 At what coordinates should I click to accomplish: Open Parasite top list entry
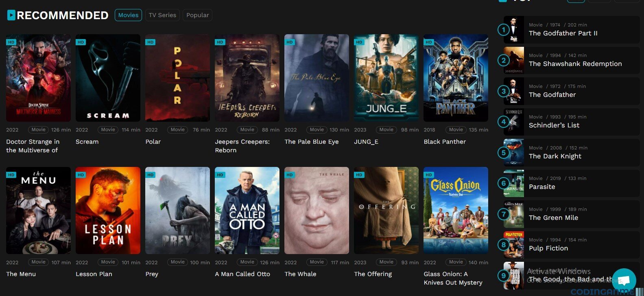[572, 183]
